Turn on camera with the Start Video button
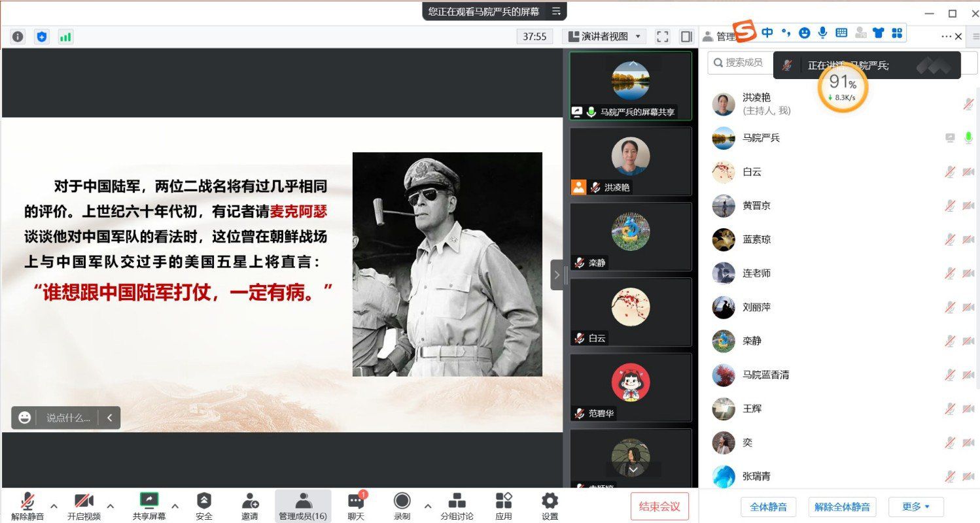Image resolution: width=980 pixels, height=523 pixels. pos(84,506)
